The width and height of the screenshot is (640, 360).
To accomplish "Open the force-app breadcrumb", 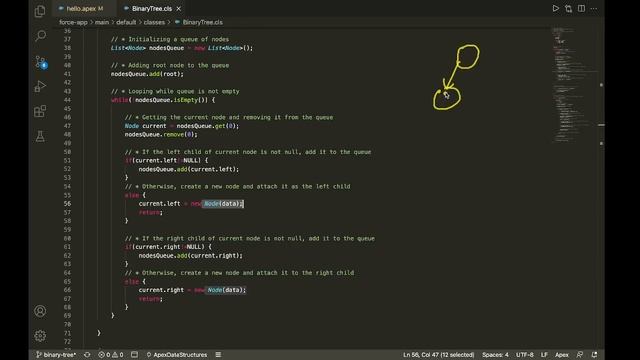I will click(x=73, y=22).
